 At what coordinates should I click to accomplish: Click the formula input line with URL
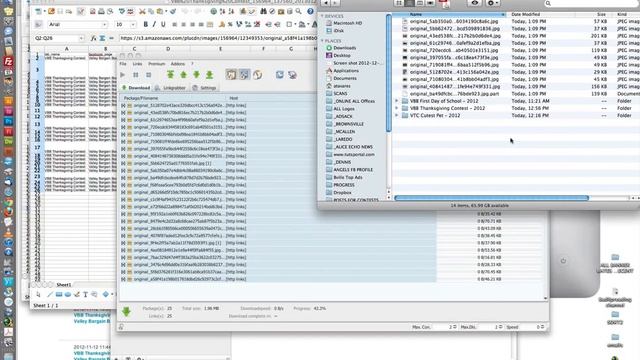[x=218, y=38]
